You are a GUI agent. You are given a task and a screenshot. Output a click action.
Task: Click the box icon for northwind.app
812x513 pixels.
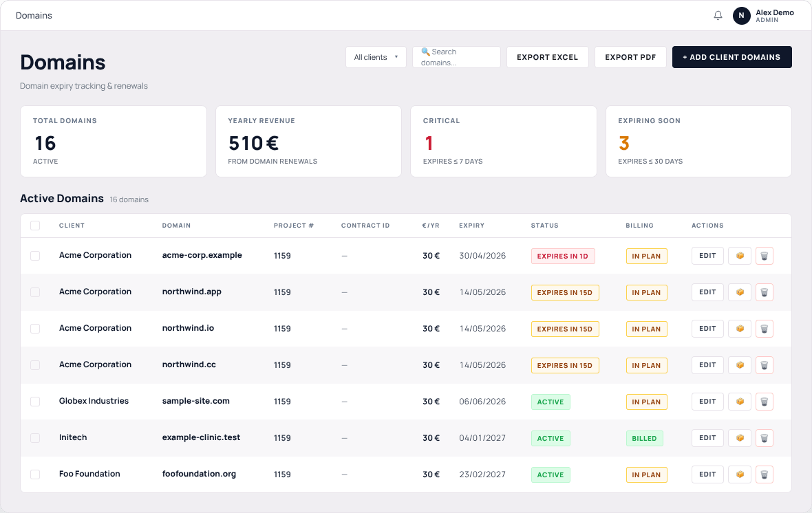pyautogui.click(x=740, y=292)
